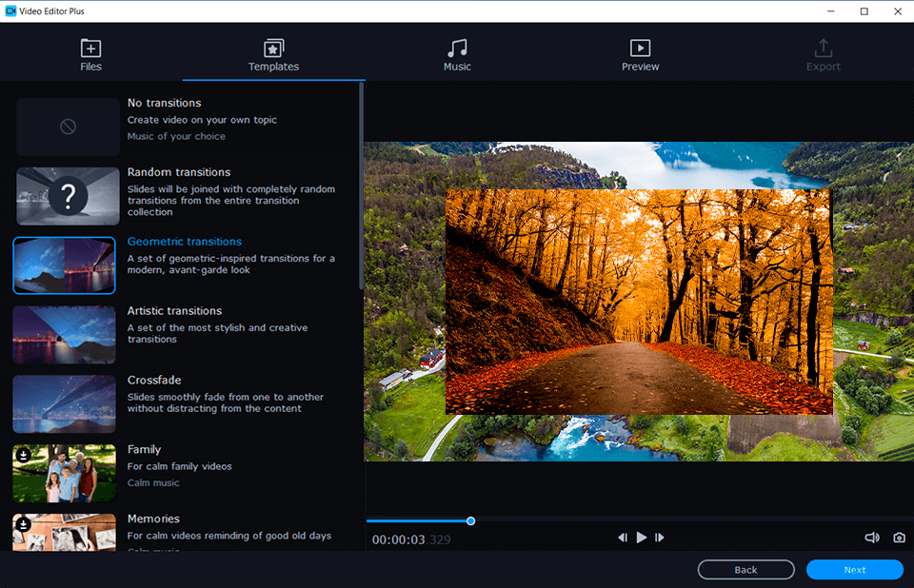Open the Files section to add media
This screenshot has height=588, width=914.
90,54
